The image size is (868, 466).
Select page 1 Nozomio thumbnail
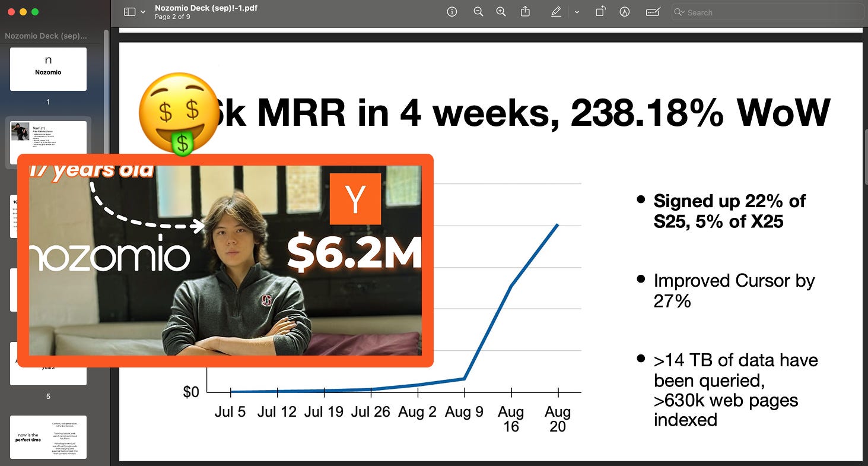pos(48,69)
